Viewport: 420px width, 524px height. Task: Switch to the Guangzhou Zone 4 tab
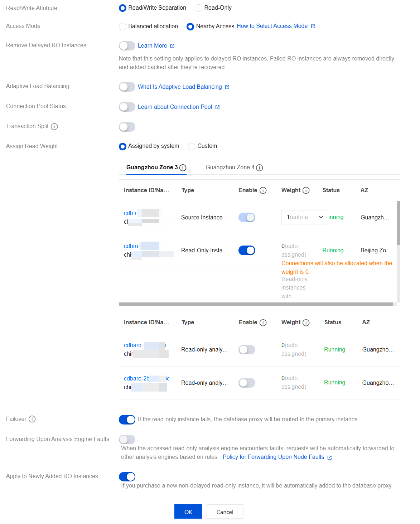click(x=230, y=168)
